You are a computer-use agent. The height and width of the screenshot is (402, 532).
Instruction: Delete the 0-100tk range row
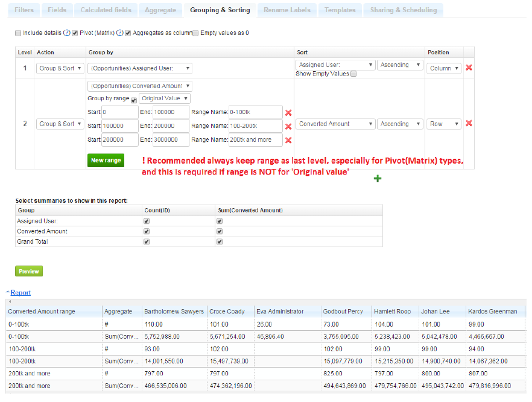point(288,113)
